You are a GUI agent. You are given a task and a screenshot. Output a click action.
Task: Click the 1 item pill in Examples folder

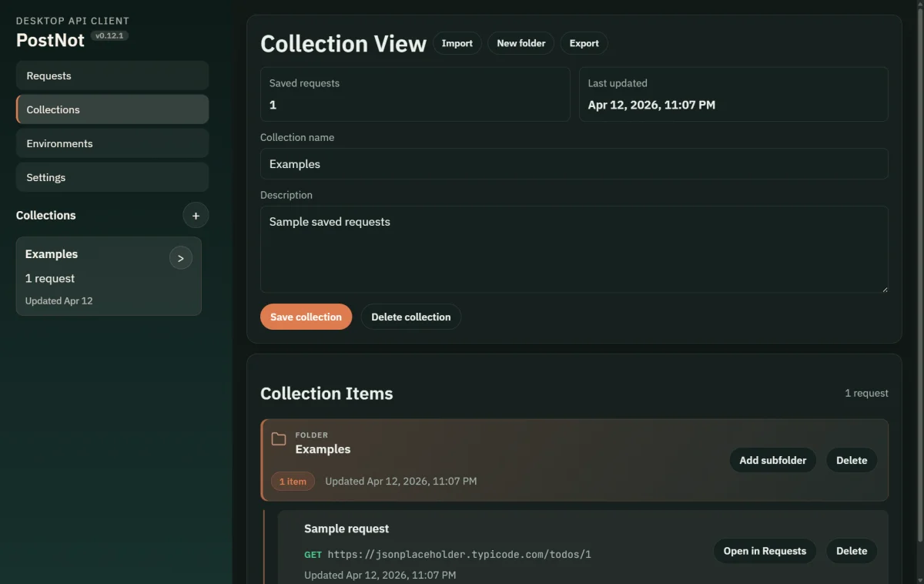(293, 481)
